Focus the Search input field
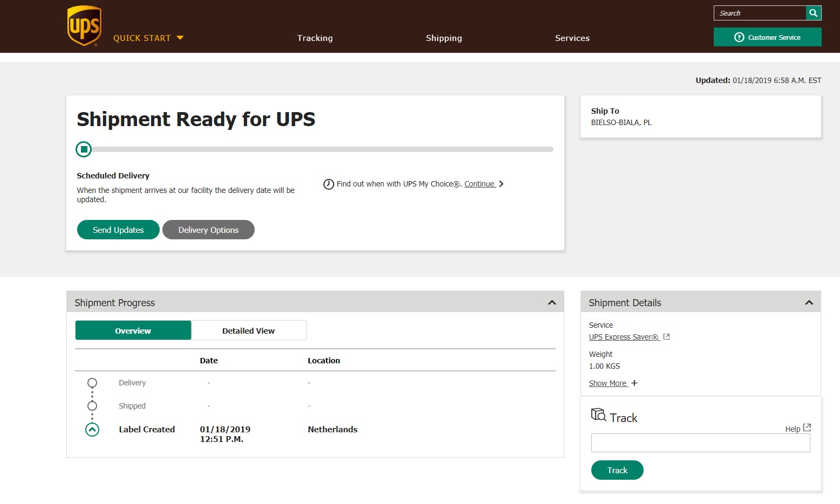The image size is (840, 504). click(760, 13)
